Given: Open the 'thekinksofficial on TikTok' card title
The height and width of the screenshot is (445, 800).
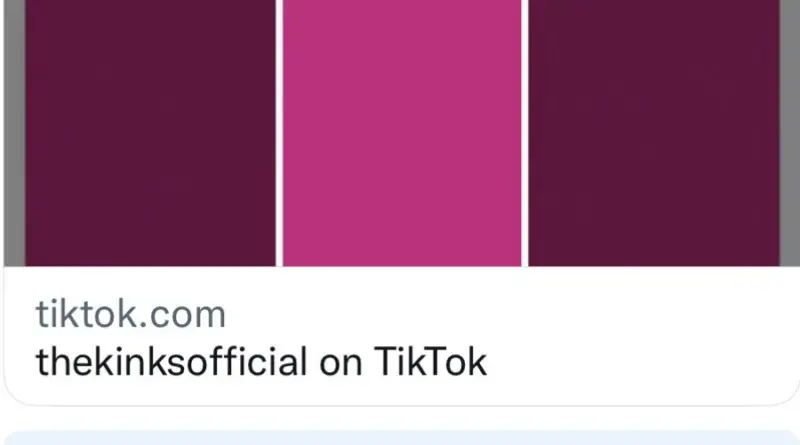Looking at the screenshot, I should coord(261,362).
